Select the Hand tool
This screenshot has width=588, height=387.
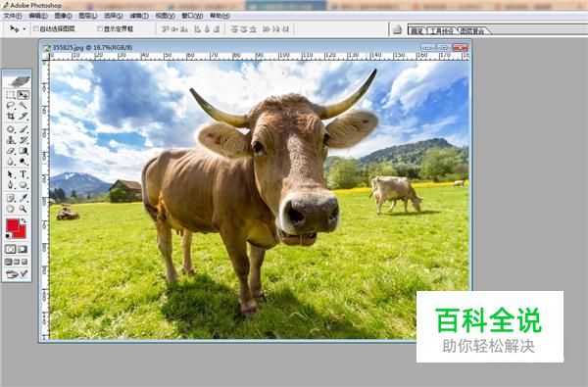(x=11, y=209)
